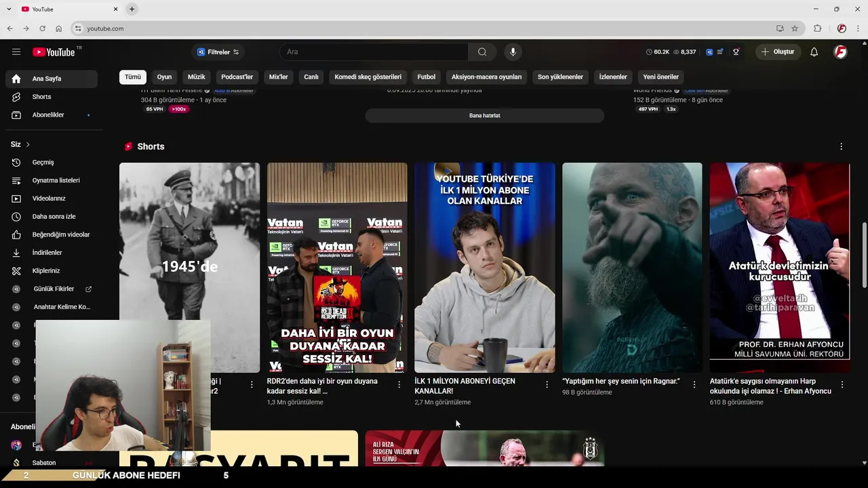This screenshot has width=868, height=488.
Task: Open İlk 1 Milyon Abone Short thumbnail
Action: (x=485, y=267)
